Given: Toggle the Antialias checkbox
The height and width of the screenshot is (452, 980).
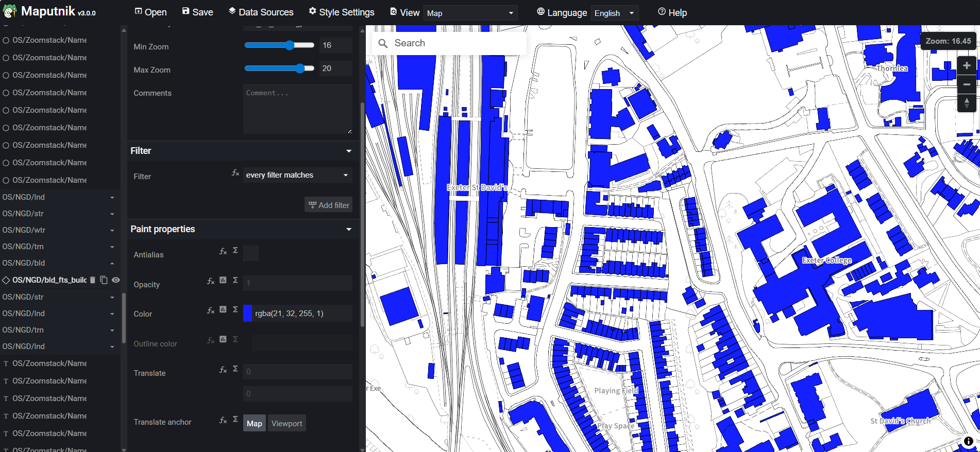Looking at the screenshot, I should 251,253.
